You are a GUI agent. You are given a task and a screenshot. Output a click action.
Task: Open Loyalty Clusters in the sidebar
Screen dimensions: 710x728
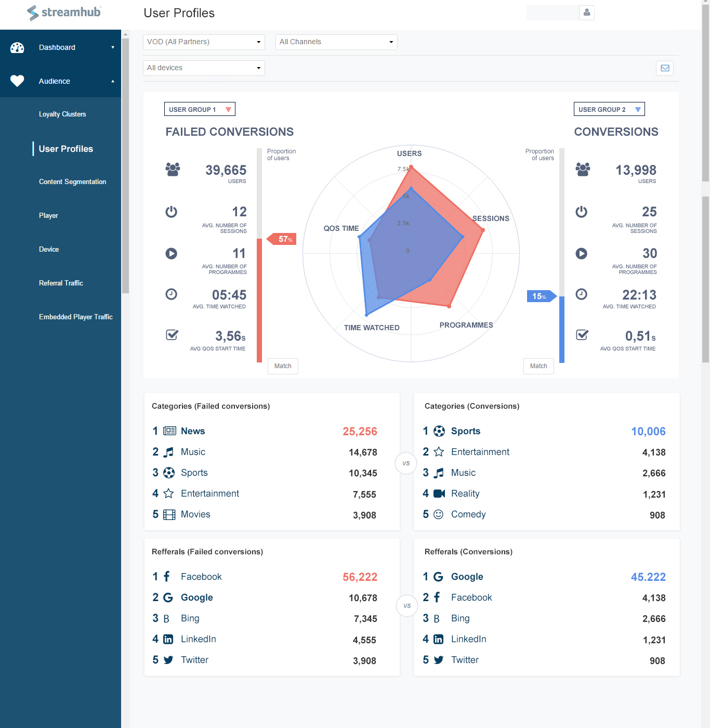(62, 114)
